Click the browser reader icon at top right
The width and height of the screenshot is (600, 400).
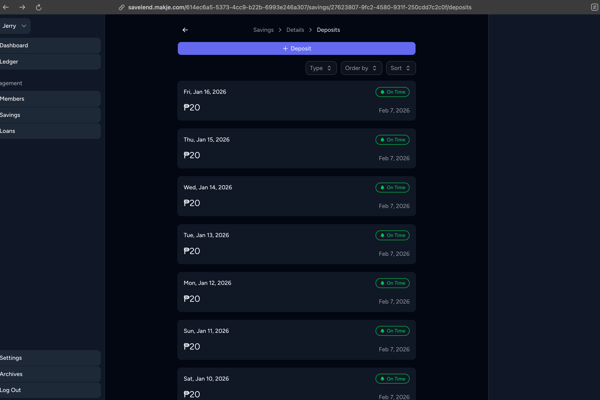(x=594, y=7)
